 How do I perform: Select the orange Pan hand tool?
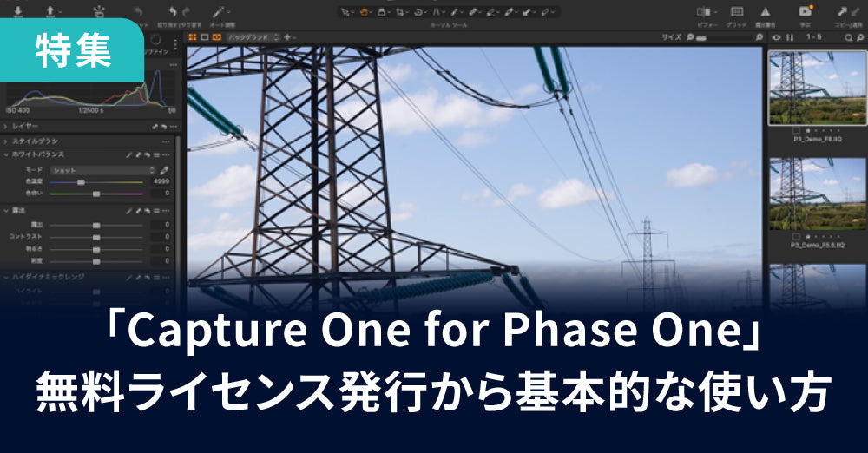coord(365,12)
